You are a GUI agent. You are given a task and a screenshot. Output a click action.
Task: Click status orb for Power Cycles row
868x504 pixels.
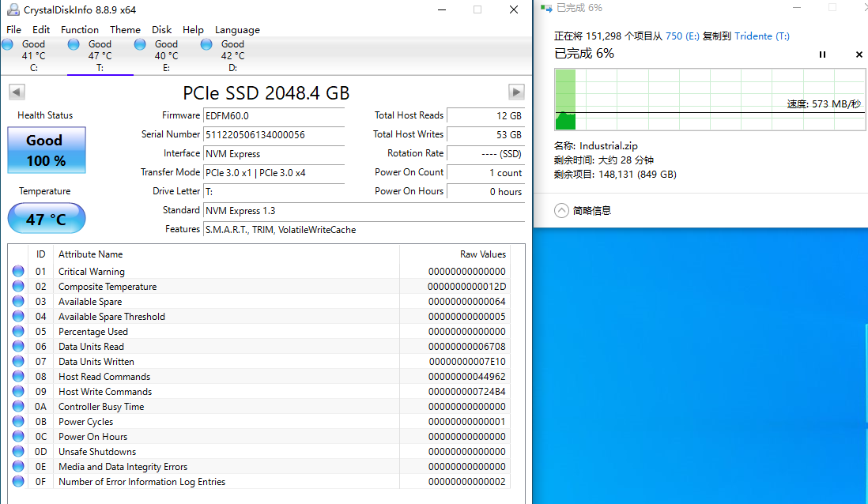[x=18, y=421]
